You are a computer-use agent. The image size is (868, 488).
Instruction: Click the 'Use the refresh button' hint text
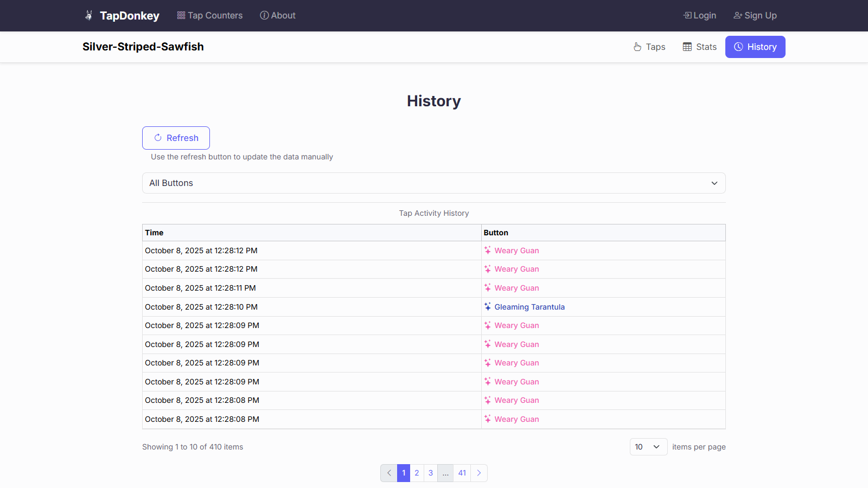pyautogui.click(x=242, y=157)
